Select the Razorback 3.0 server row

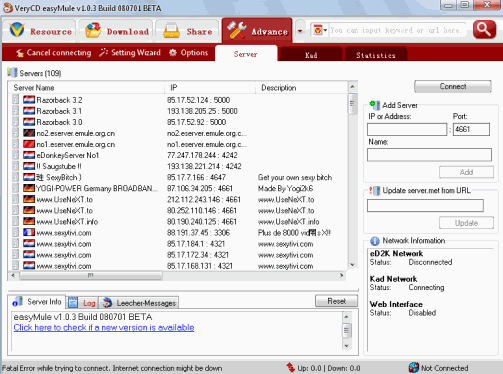tap(178, 122)
